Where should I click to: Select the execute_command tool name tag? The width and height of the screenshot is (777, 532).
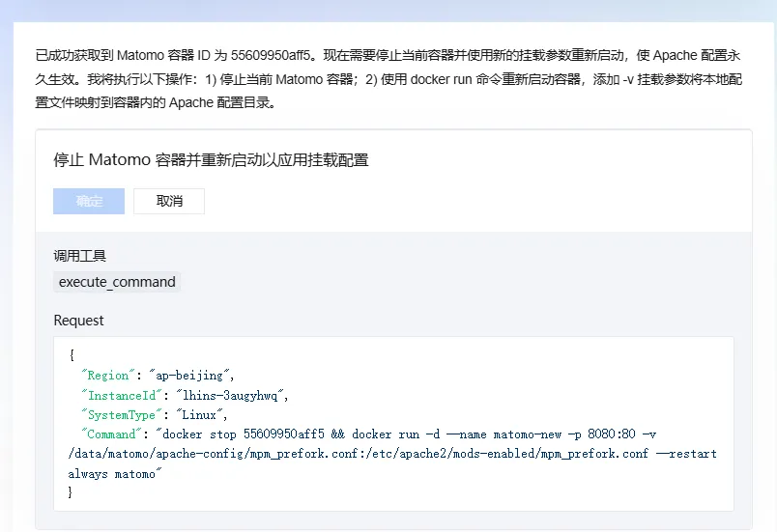pos(117,282)
